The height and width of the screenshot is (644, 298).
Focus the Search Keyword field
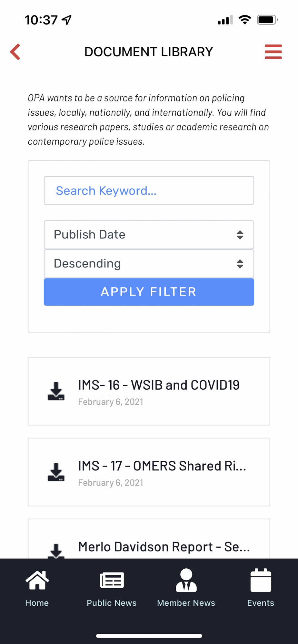[x=149, y=191]
